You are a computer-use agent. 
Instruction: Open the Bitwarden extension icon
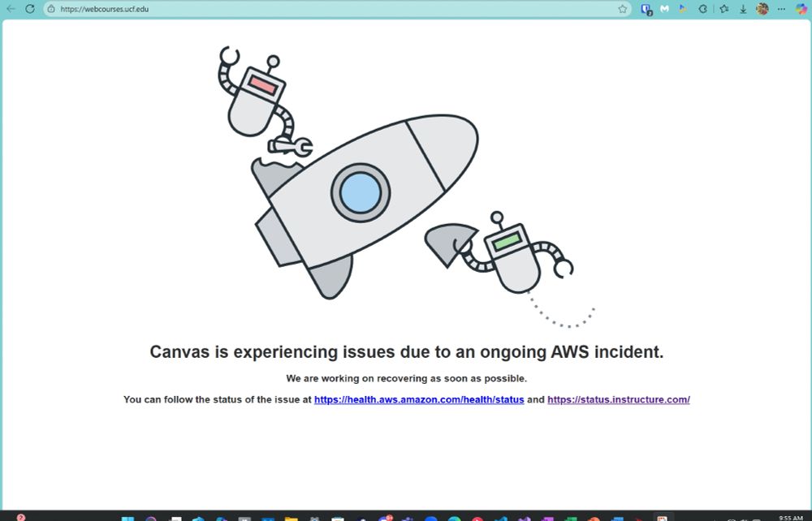pyautogui.click(x=646, y=9)
